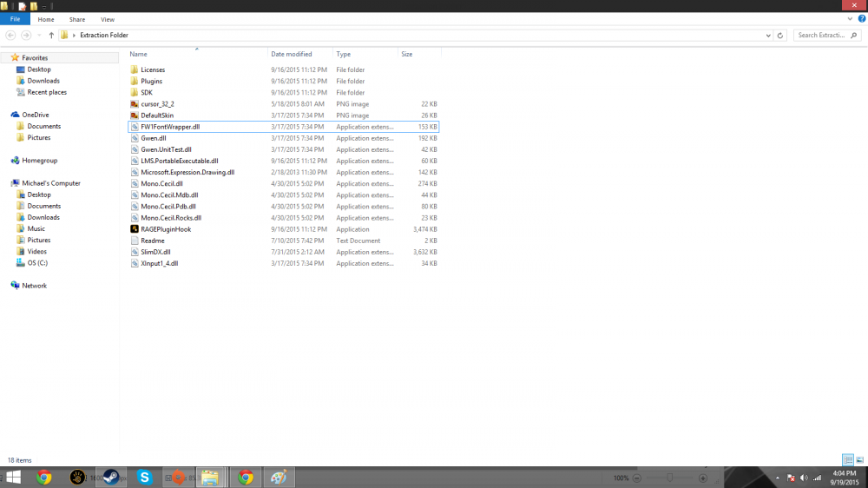
Task: Open the taskbar clock and date
Action: pyautogui.click(x=845, y=478)
